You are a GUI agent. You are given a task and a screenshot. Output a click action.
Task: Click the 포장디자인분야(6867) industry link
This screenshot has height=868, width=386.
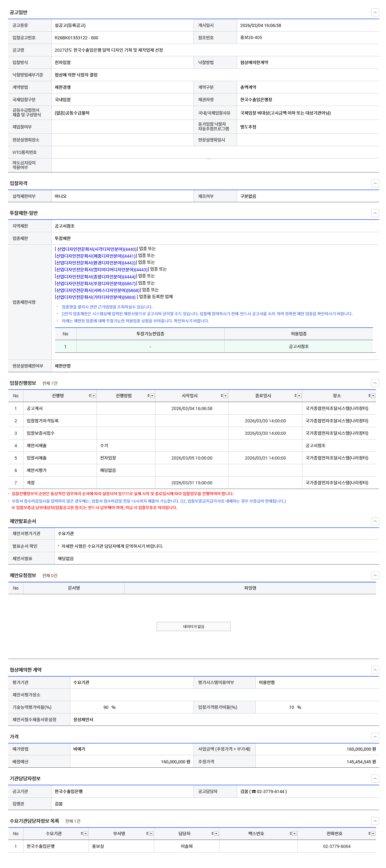click(96, 284)
